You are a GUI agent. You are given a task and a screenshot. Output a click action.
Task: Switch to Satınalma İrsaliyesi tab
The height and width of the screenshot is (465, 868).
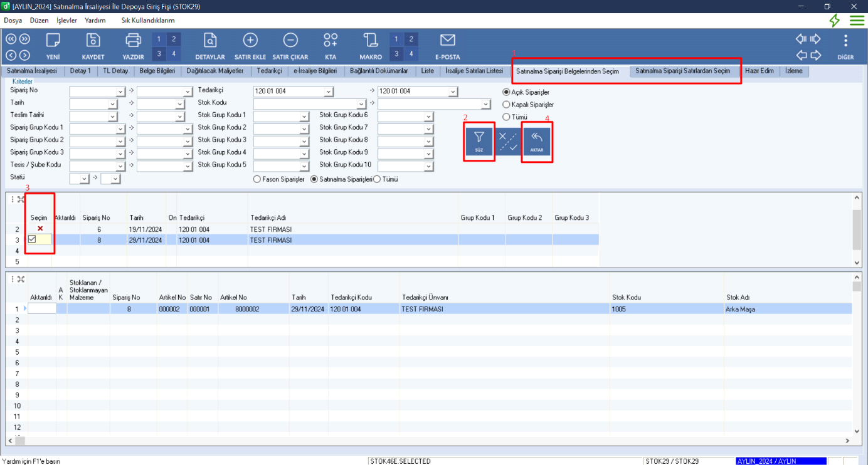32,71
